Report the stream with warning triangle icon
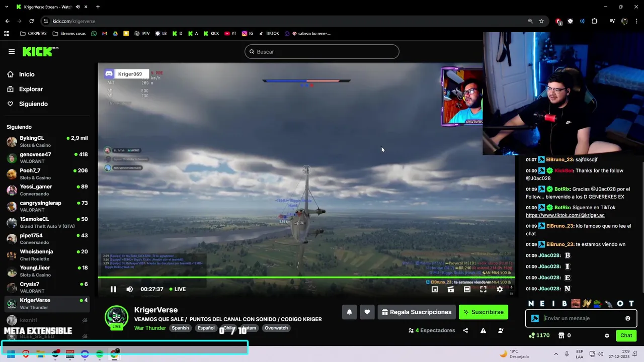Viewport: 644px width, 362px height. coord(483,330)
